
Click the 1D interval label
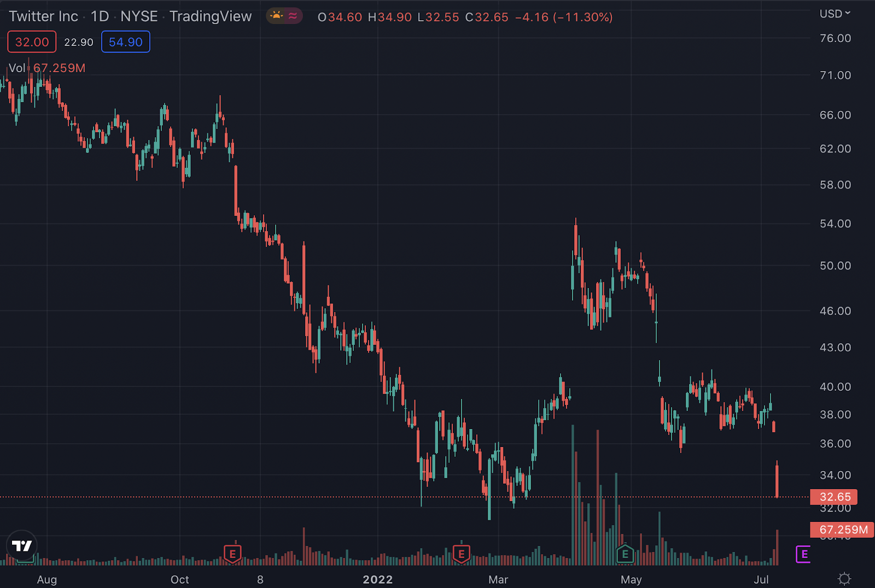tap(100, 16)
